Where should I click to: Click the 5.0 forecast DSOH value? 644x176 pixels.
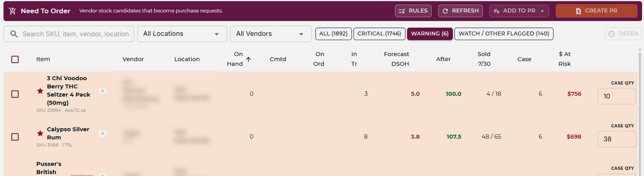click(x=415, y=94)
